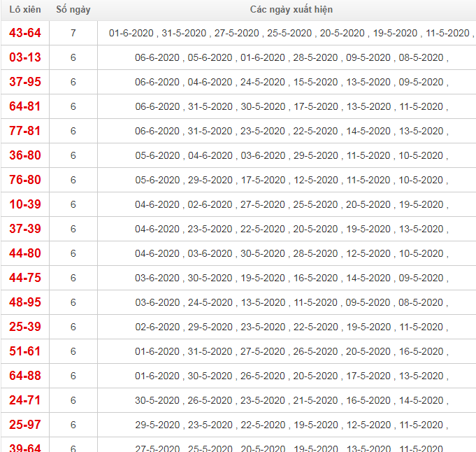Click date 17-5-2020 in the 76-80 row

tap(264, 180)
